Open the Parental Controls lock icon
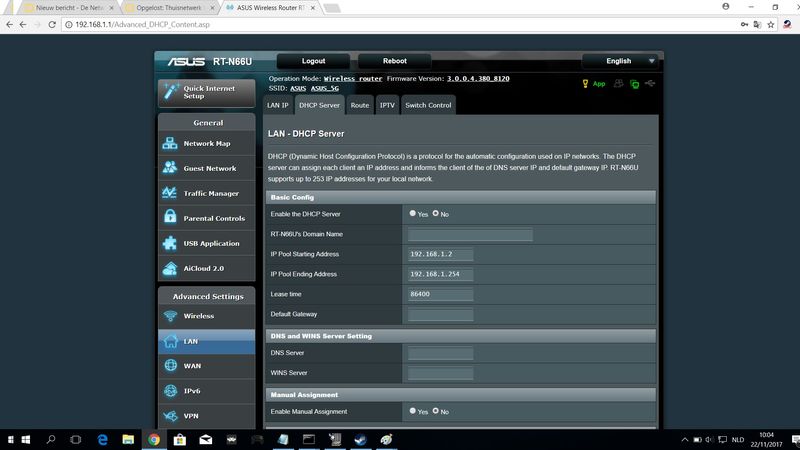Screen dimensions: 800x450 (170, 219)
